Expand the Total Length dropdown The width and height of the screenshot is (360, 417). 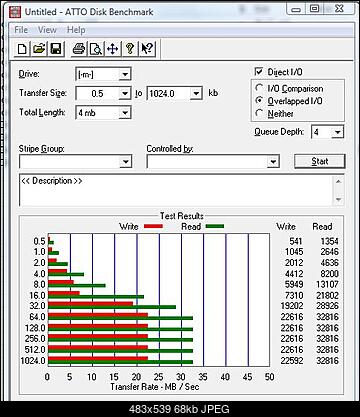(125, 113)
